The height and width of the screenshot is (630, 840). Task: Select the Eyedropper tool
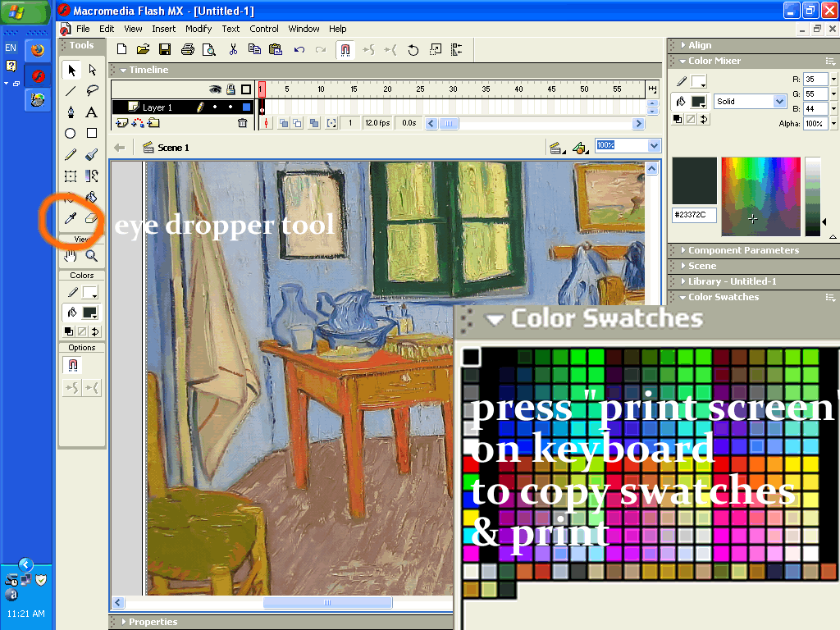[71, 218]
